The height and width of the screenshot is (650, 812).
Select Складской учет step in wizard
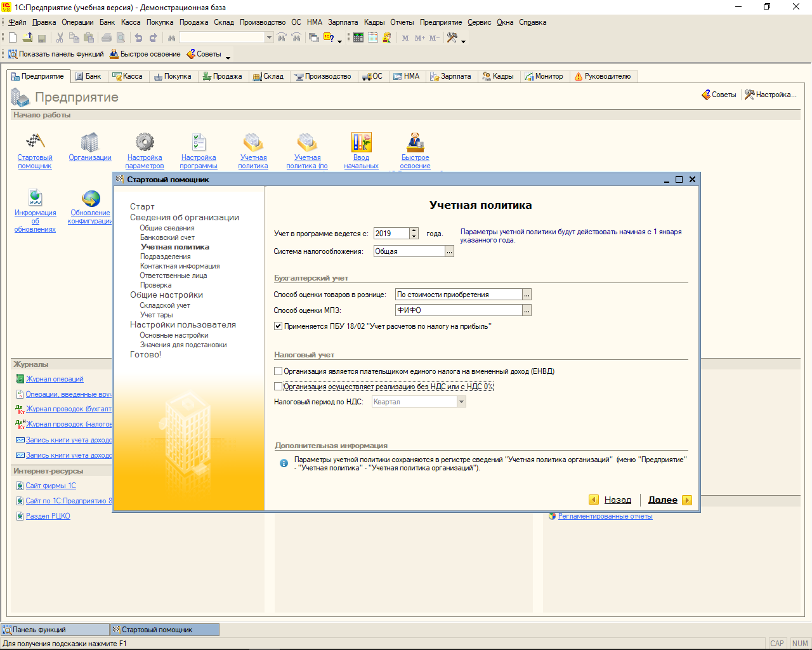165,305
